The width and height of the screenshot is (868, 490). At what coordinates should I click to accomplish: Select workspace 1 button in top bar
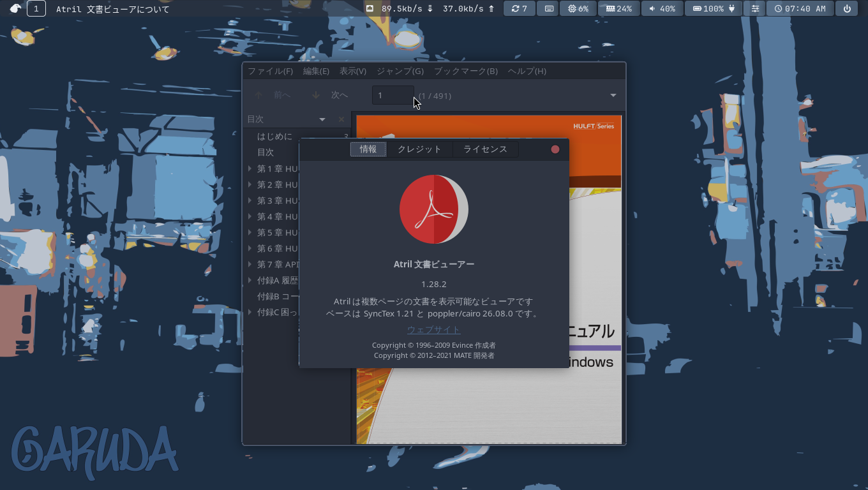click(36, 8)
